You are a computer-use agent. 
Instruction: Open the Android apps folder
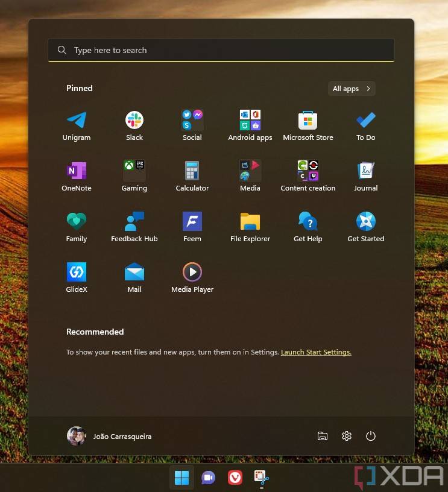click(x=250, y=126)
